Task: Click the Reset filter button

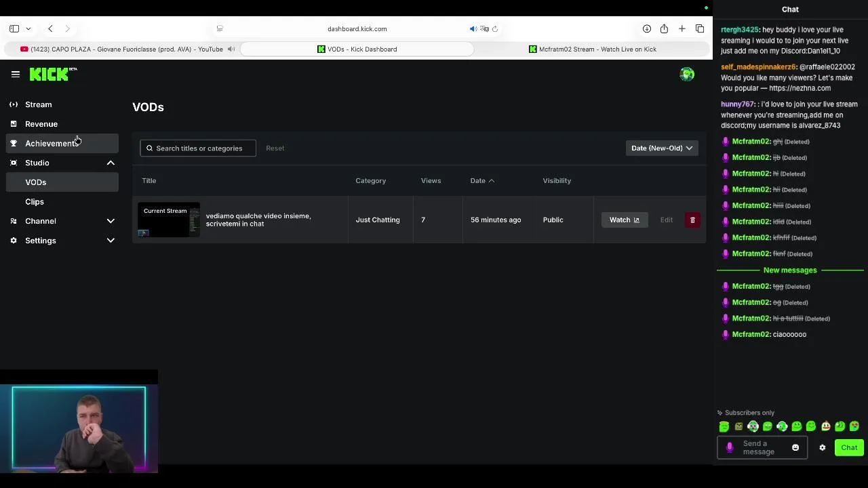Action: tap(275, 148)
